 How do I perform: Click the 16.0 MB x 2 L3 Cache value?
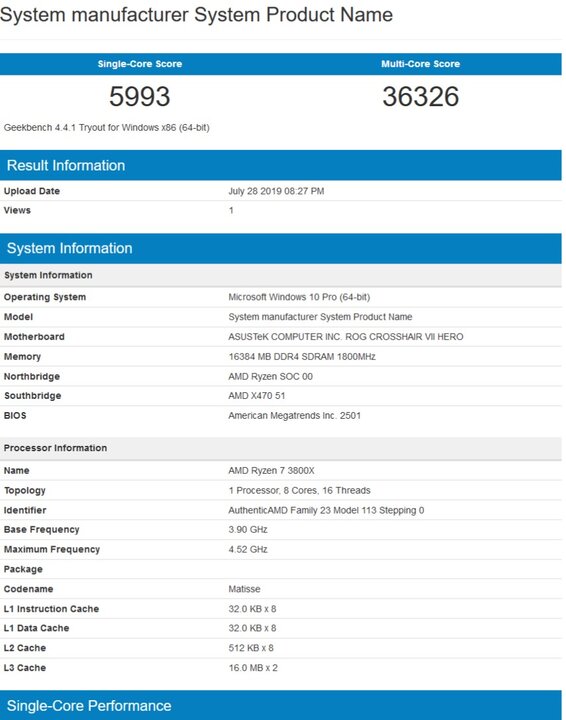point(253,668)
